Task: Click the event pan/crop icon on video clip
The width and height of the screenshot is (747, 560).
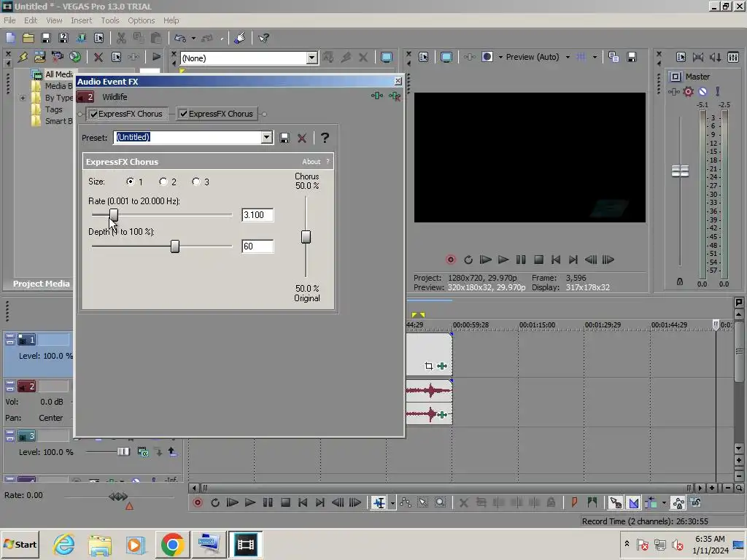Action: tap(429, 366)
